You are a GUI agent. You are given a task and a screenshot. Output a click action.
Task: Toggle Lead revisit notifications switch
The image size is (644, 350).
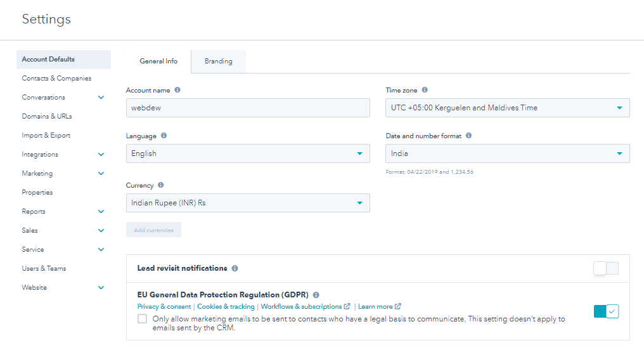pyautogui.click(x=606, y=268)
